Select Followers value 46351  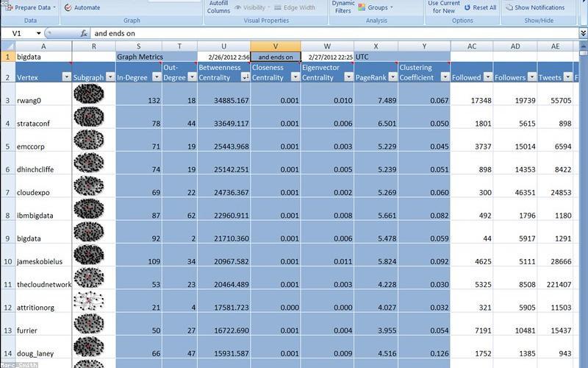click(515, 186)
